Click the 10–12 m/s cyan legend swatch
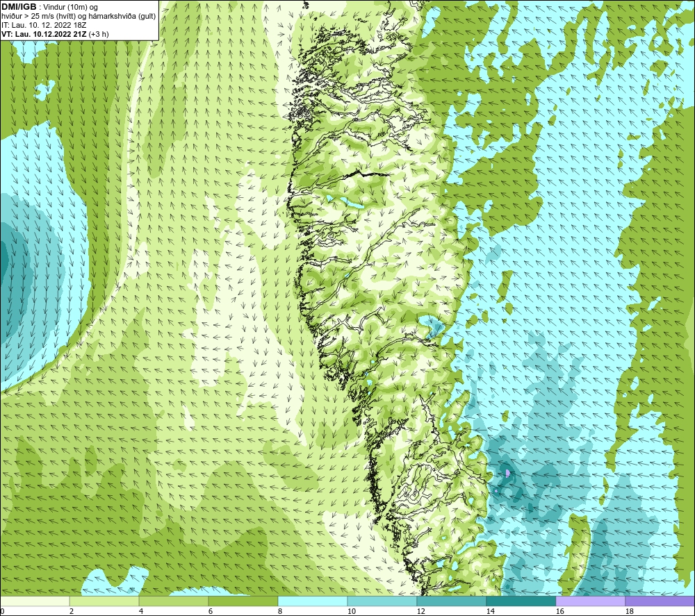The image size is (695, 616). point(382,601)
